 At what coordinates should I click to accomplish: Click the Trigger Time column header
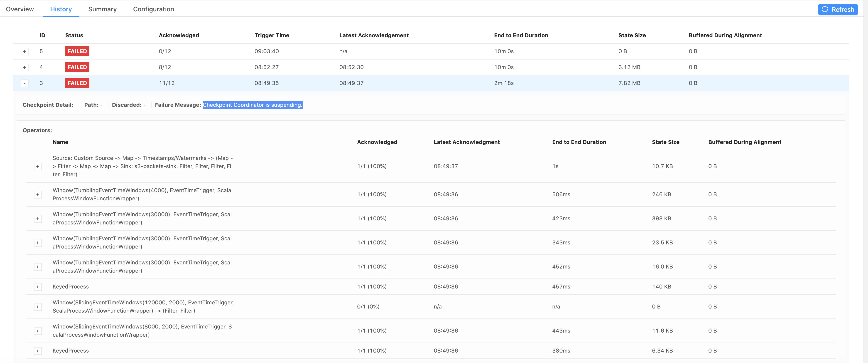[272, 35]
